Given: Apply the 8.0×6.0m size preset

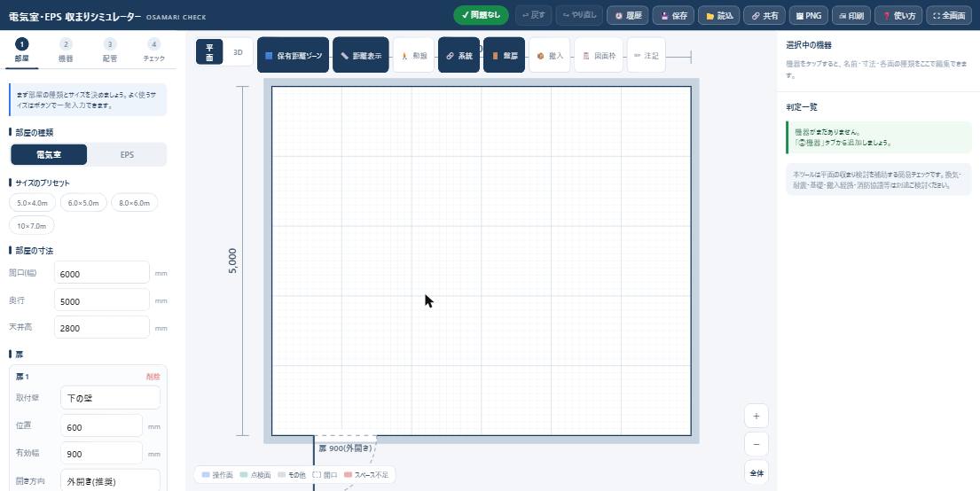Looking at the screenshot, I should click(x=135, y=203).
